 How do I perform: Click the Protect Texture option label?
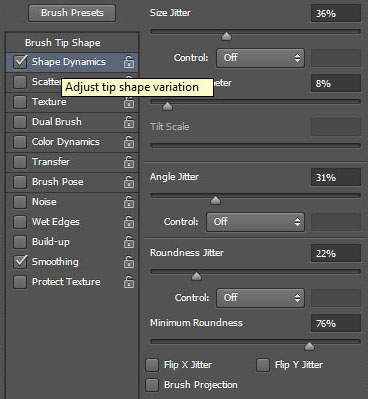tap(66, 282)
